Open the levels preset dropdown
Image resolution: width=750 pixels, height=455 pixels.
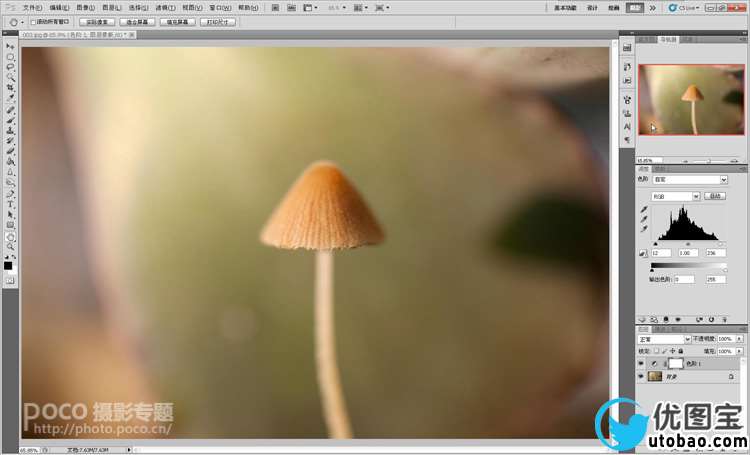(690, 180)
